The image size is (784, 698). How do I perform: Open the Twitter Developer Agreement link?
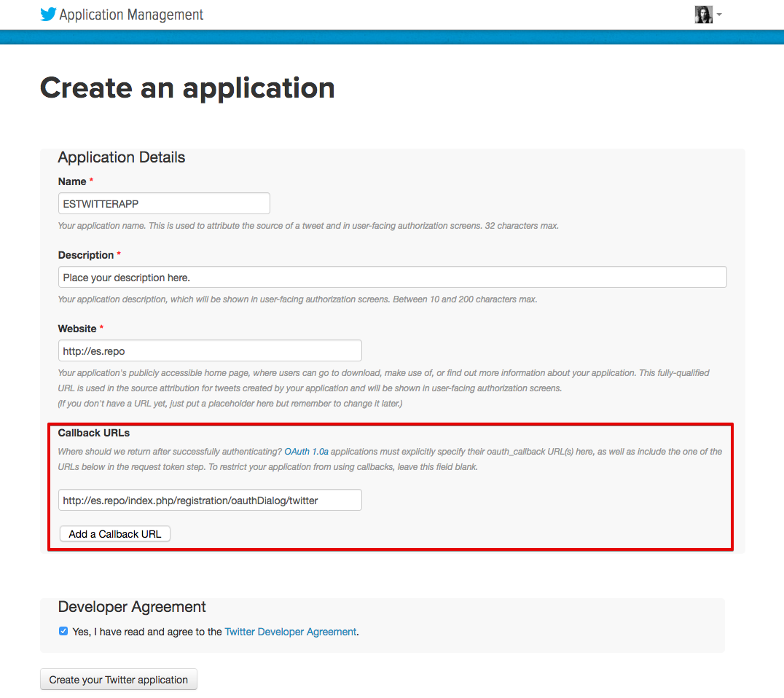coord(291,632)
